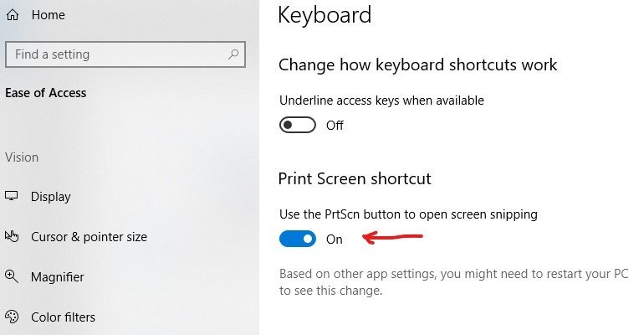Open the Color filters palette icon
The width and height of the screenshot is (644, 335).
tap(12, 317)
